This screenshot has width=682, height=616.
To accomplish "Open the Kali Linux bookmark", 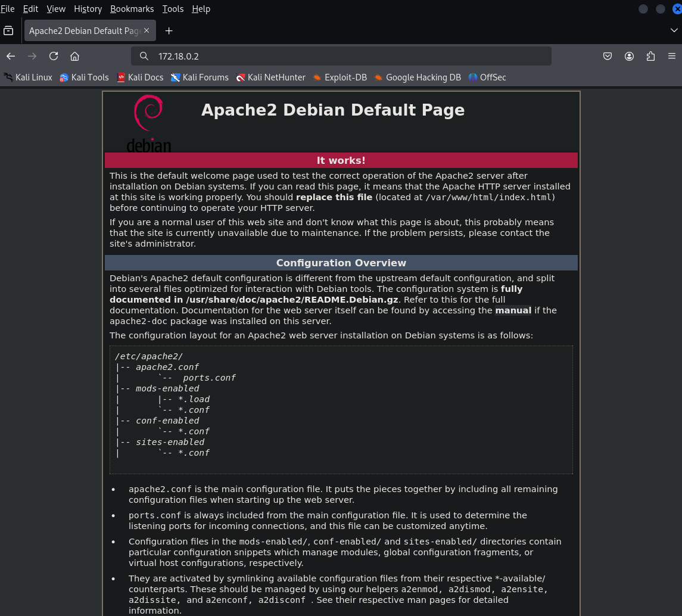I will coord(28,77).
